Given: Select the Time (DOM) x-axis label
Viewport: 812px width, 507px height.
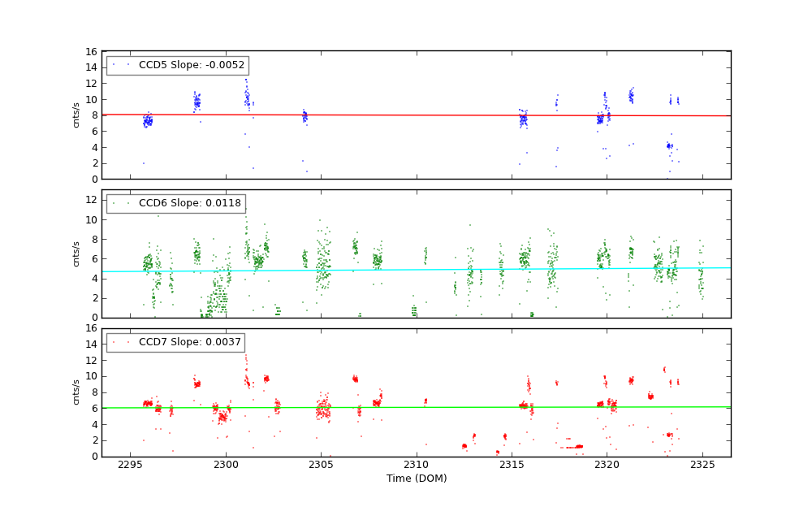Looking at the screenshot, I should coord(416,479).
